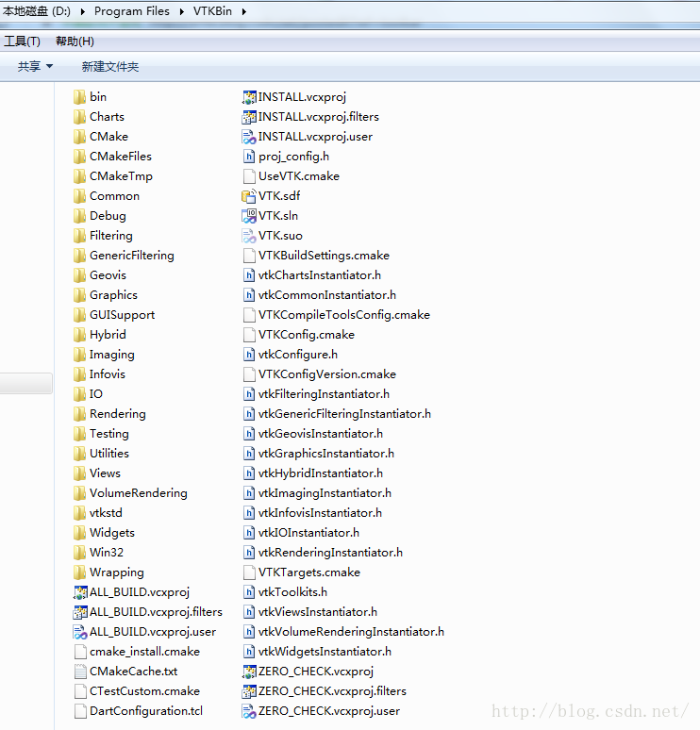Image resolution: width=700 pixels, height=730 pixels.
Task: Click the ZERO_CHECK.vcxproj project icon
Action: [249, 672]
